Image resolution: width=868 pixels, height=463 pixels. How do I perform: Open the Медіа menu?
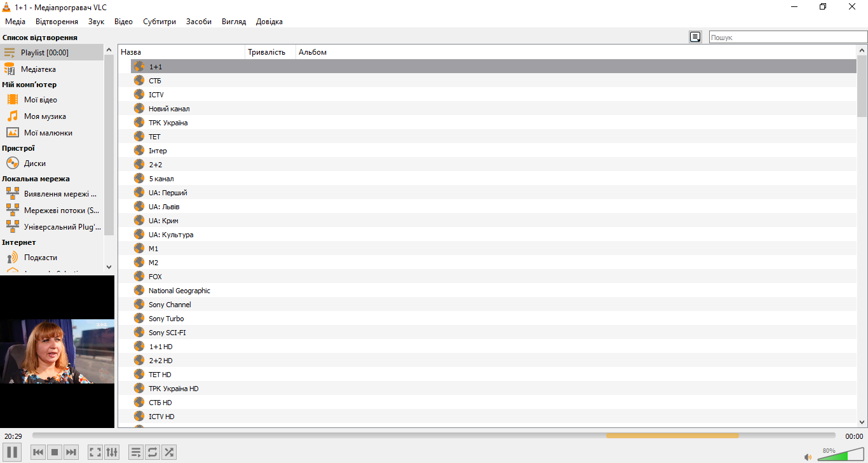coord(15,22)
